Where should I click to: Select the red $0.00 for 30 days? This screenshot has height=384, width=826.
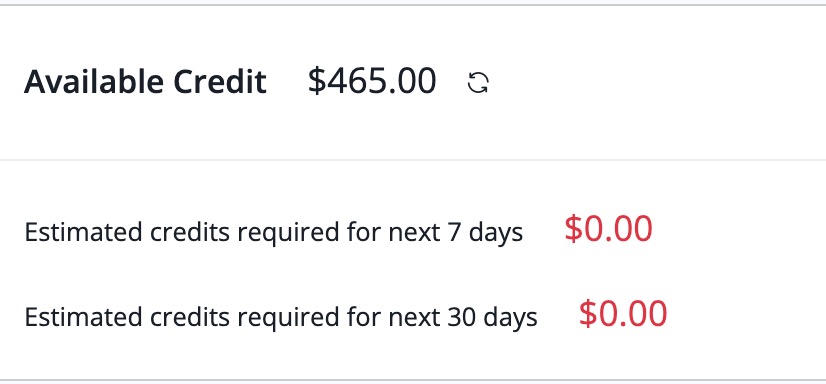[623, 314]
